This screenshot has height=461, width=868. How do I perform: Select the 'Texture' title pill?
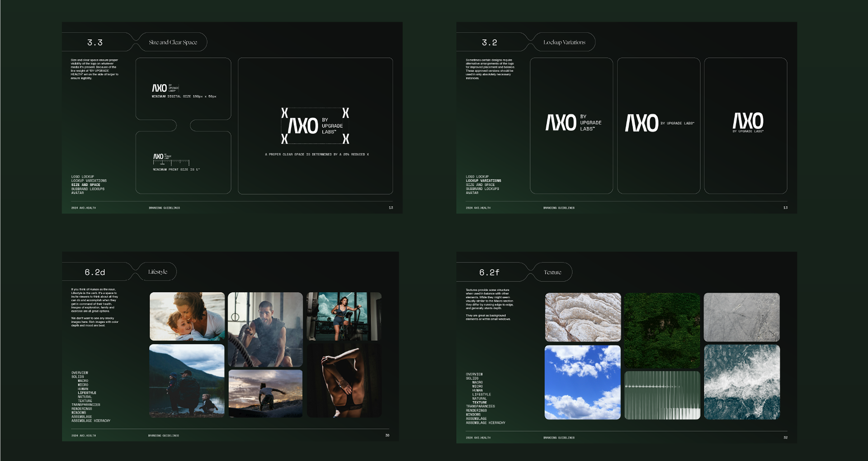[x=552, y=272]
